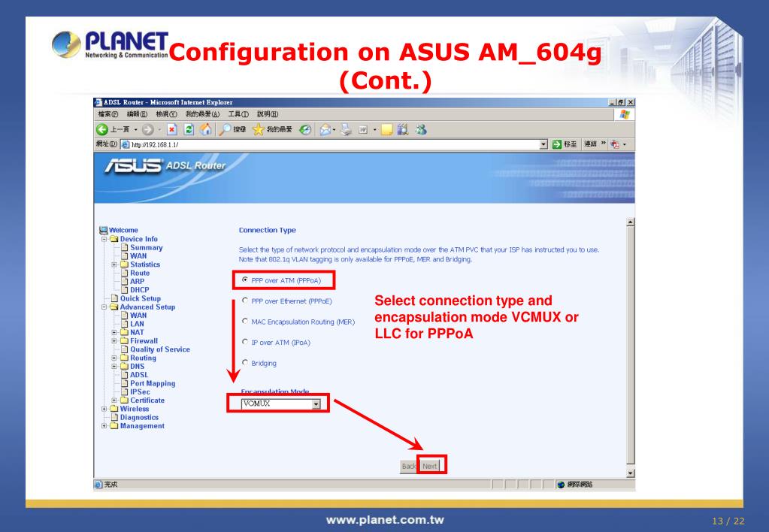Click the Print toolbar icon
Screen dimensions: 769x532
tap(347, 129)
